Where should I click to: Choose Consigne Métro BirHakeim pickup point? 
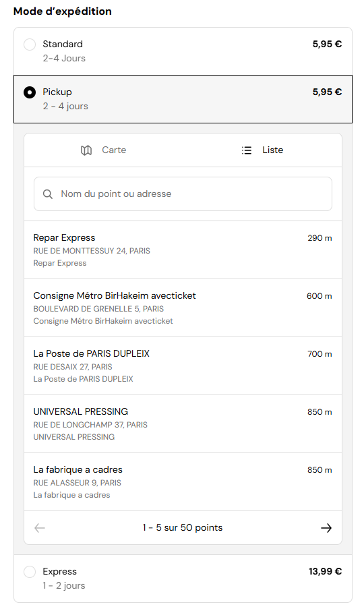(183, 308)
